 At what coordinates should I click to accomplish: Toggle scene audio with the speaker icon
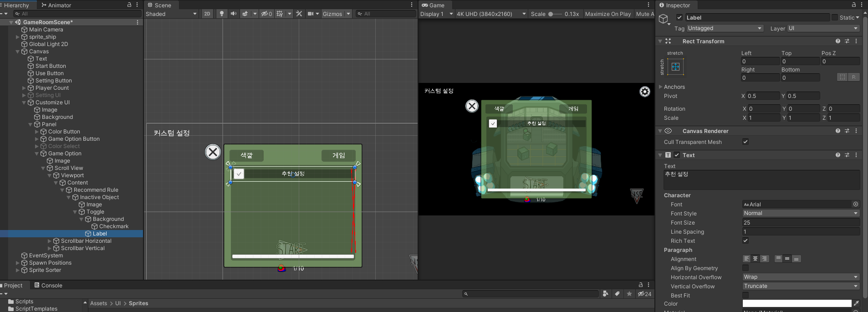pos(234,14)
